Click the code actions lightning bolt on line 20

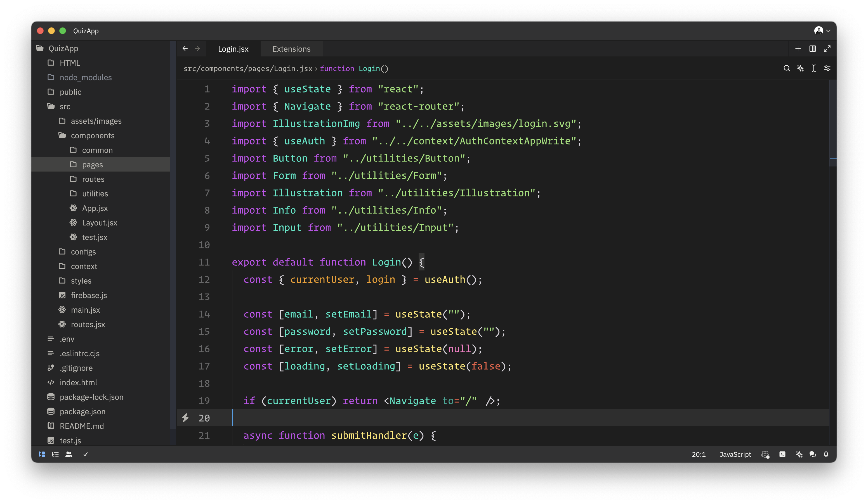pyautogui.click(x=185, y=418)
